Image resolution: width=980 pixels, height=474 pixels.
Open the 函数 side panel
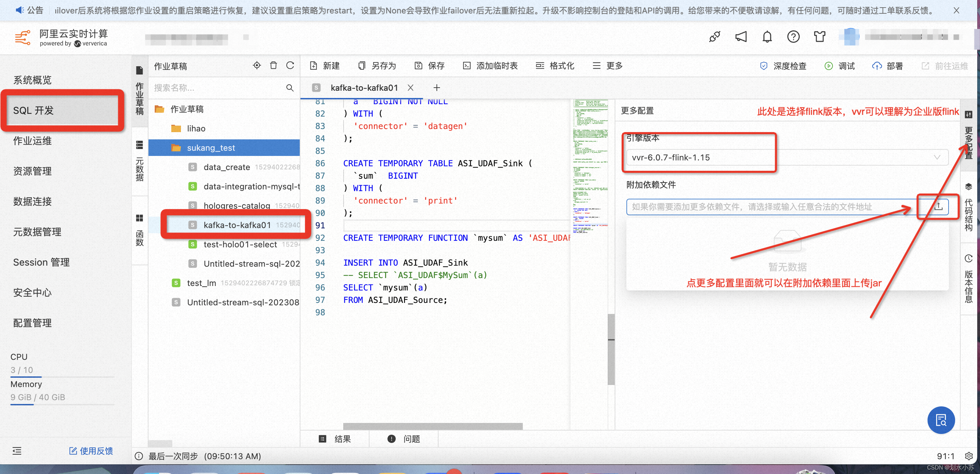140,231
